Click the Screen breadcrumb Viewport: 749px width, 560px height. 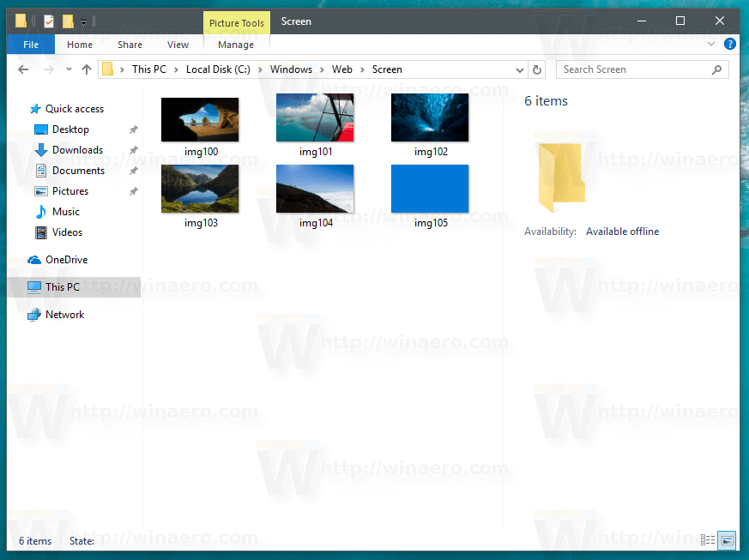click(x=387, y=69)
